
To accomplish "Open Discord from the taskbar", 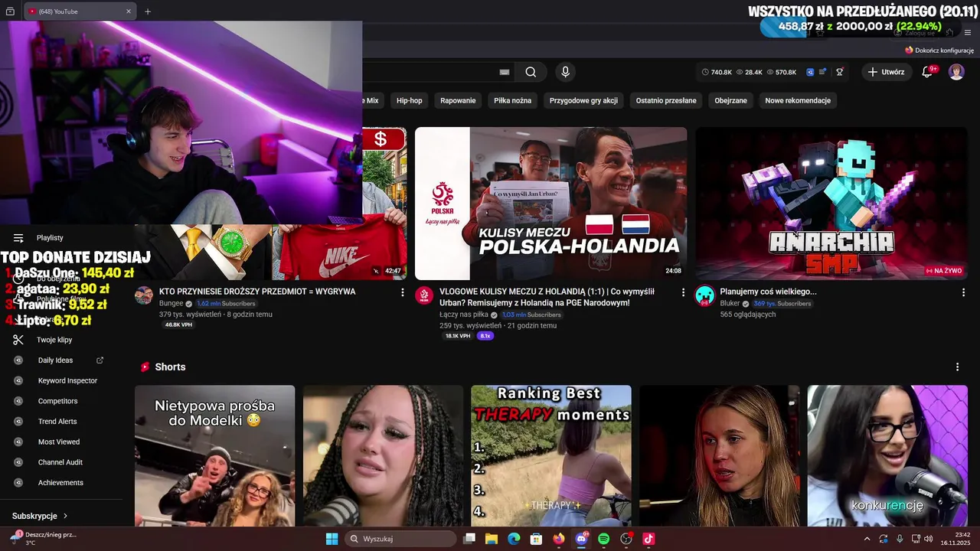I will 581,539.
